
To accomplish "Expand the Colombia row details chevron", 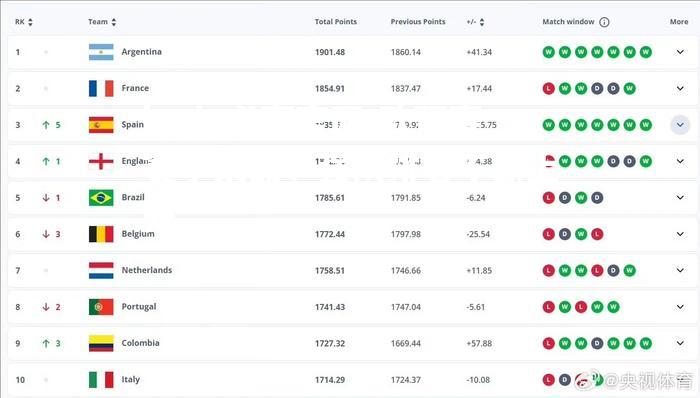I will point(680,343).
